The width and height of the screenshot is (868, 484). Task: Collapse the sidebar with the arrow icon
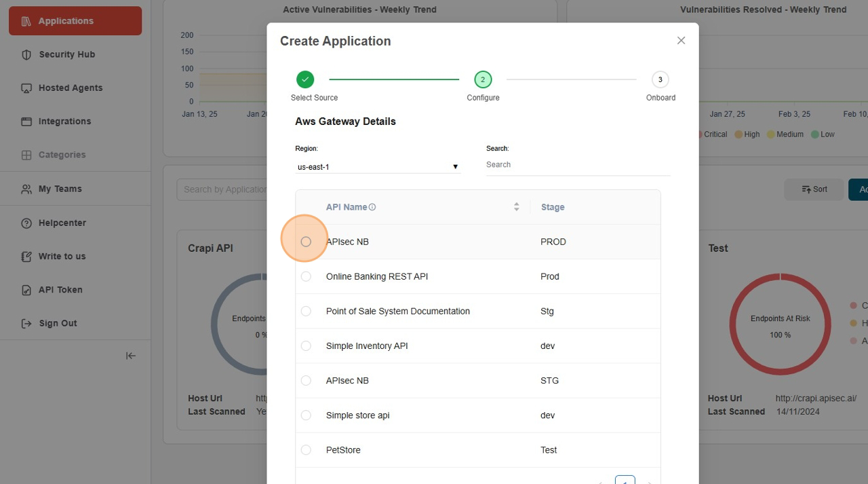coord(131,356)
